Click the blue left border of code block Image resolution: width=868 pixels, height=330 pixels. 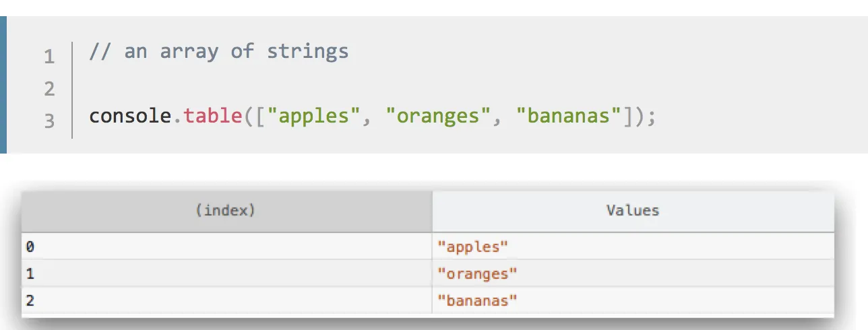click(x=3, y=85)
